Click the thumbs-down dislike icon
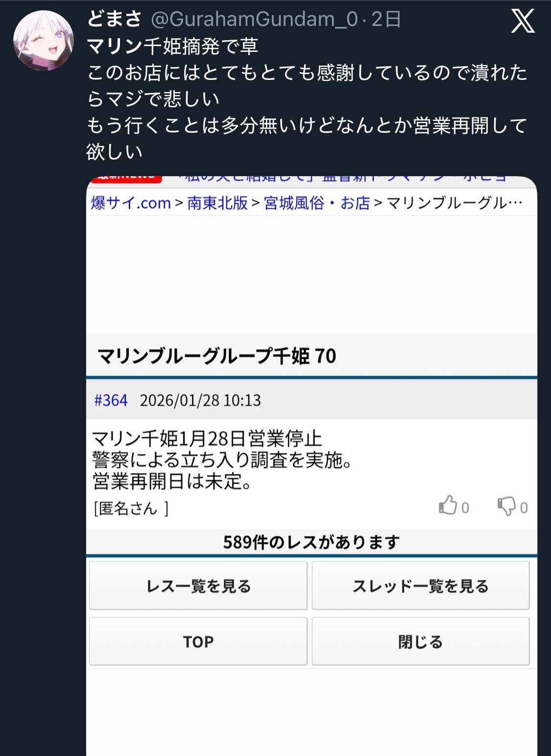 [x=506, y=506]
